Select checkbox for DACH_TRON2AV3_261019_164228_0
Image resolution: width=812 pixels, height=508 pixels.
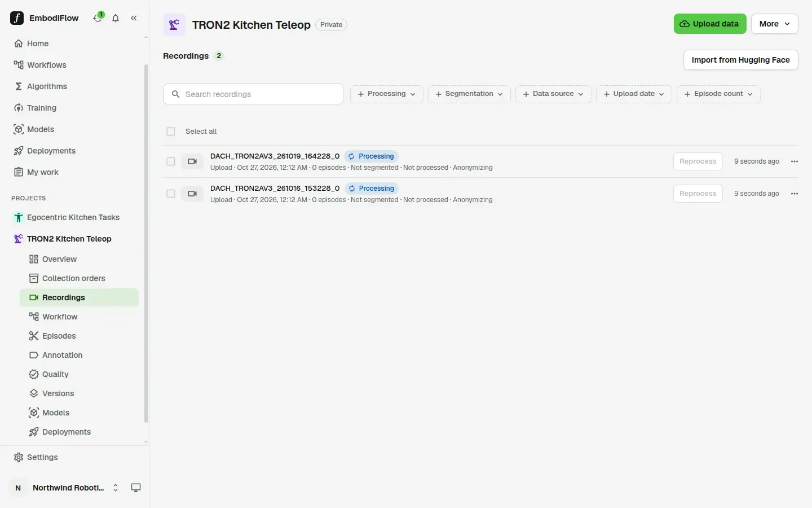pyautogui.click(x=171, y=161)
